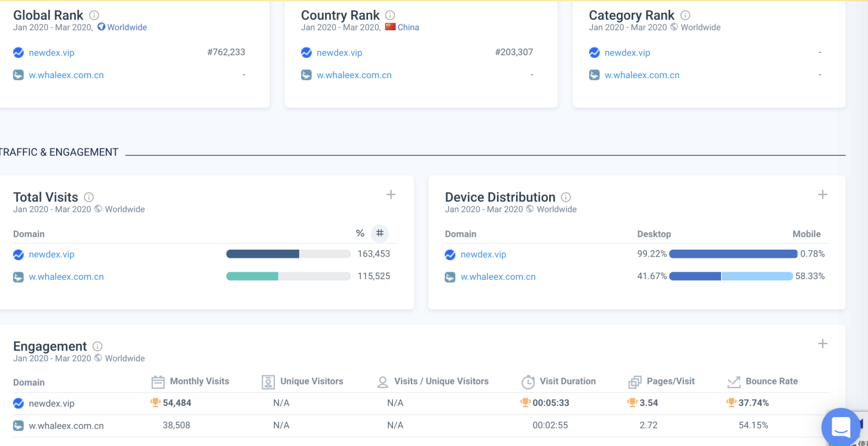Click the newdex.vip total visits bar
The width and height of the screenshot is (868, 446).
[x=288, y=254]
